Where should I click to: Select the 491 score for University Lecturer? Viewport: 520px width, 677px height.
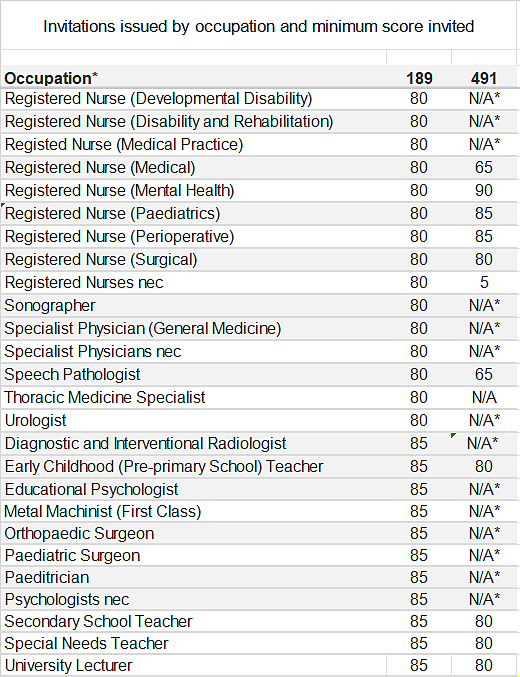coord(484,665)
